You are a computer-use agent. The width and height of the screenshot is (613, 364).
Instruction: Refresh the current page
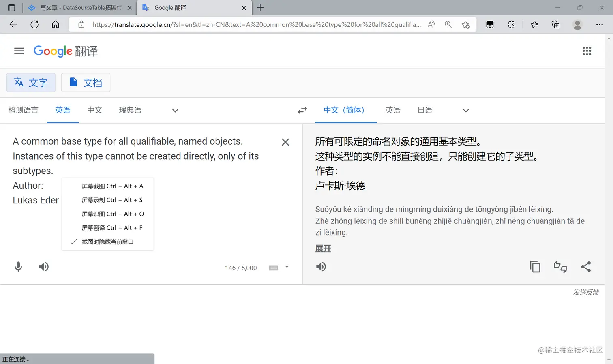pos(34,24)
